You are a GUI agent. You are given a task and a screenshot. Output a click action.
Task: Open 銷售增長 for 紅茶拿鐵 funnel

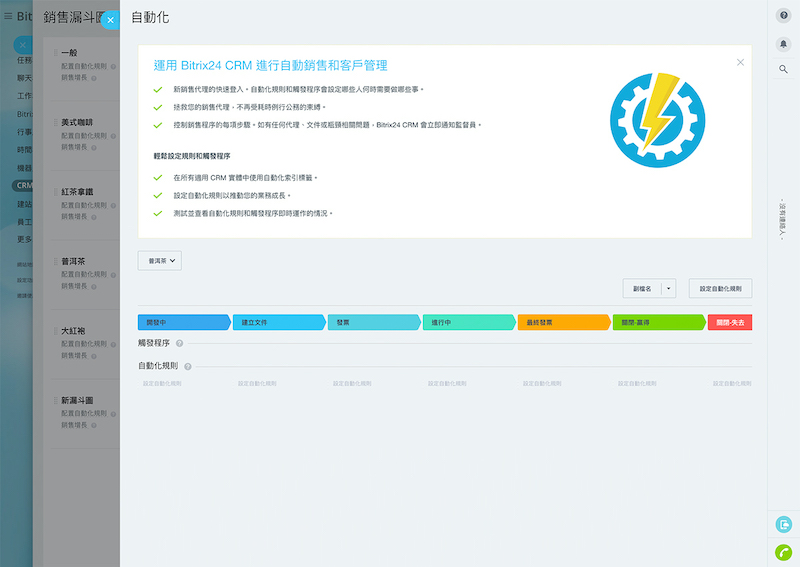point(74,216)
